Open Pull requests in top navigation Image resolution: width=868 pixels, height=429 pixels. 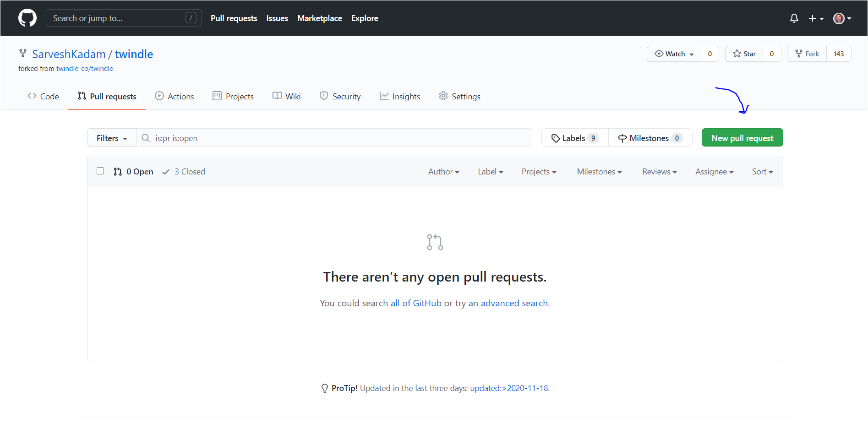click(x=234, y=18)
